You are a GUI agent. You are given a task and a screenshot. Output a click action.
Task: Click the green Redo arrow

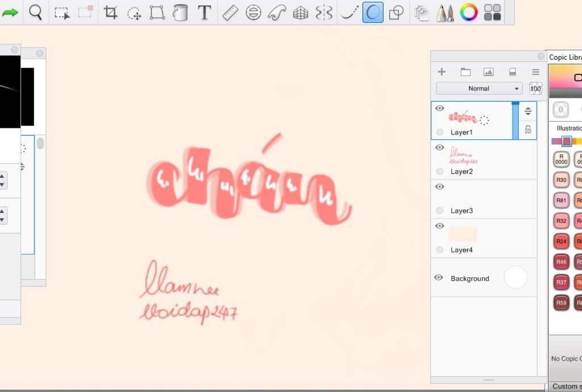pos(10,12)
